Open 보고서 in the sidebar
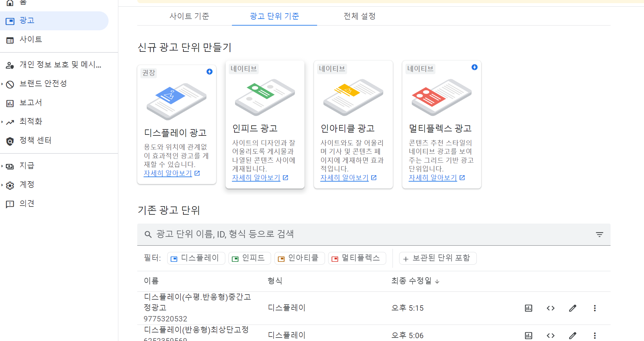The width and height of the screenshot is (644, 341). click(x=31, y=103)
